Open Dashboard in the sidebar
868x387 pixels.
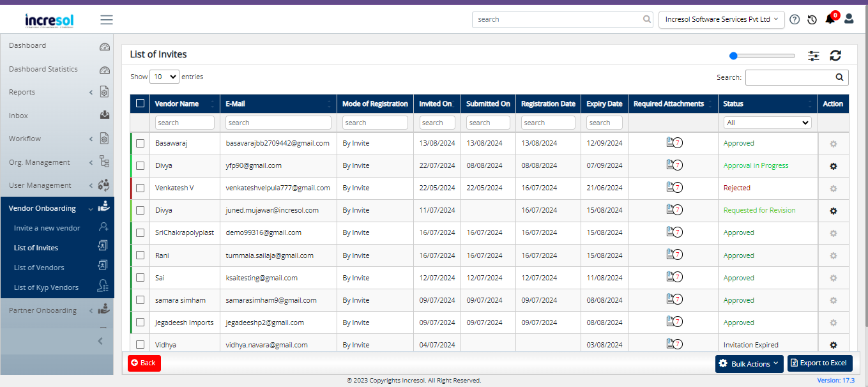[57, 45]
